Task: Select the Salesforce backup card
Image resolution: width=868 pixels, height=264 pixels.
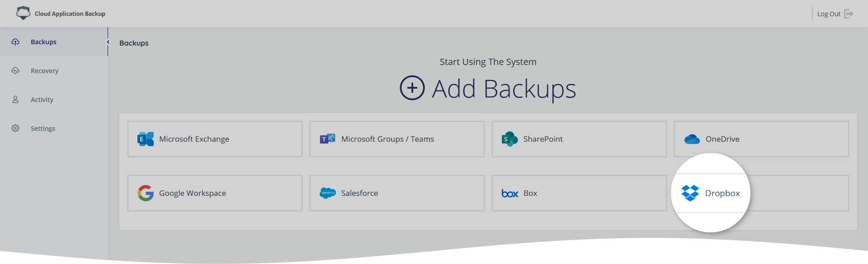Action: click(397, 193)
